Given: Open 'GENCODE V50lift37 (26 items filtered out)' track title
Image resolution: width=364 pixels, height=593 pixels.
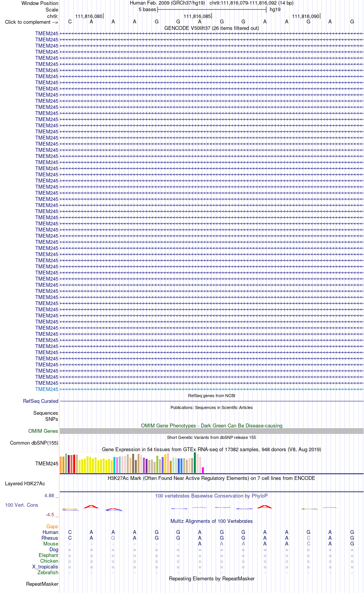Looking at the screenshot, I should point(212,28).
